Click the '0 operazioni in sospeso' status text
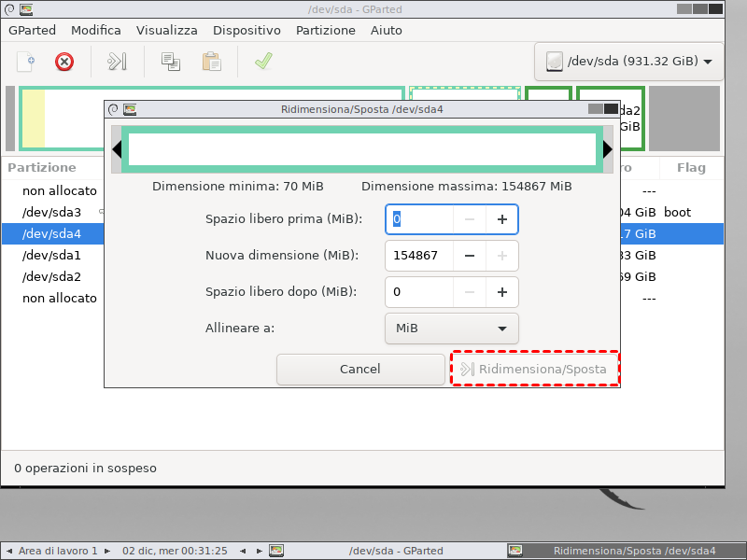 tap(85, 469)
